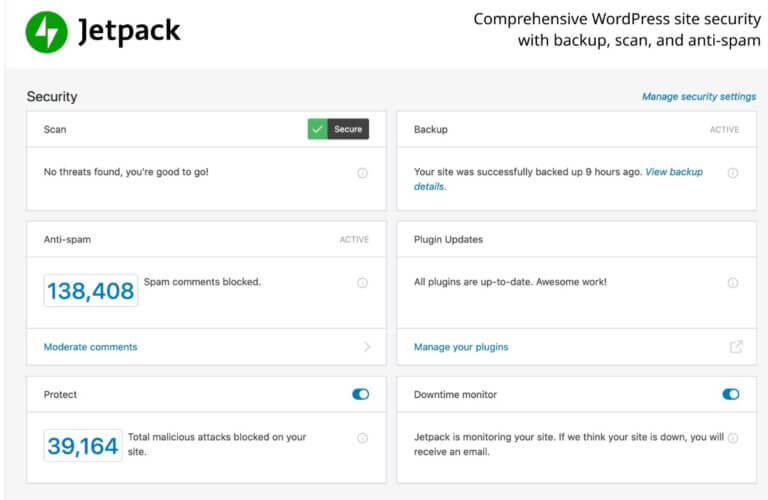Click 'No threats found, you're good to go!' text
768x500 pixels.
(x=126, y=172)
